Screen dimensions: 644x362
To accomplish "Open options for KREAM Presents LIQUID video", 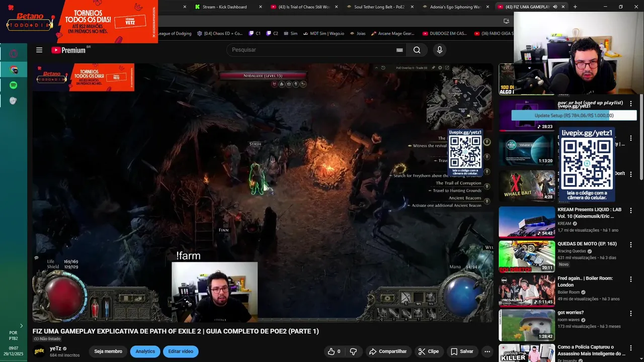I will pos(631,211).
